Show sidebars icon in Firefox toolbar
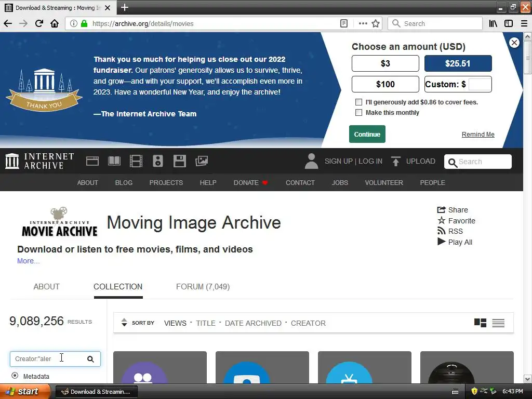 tap(509, 23)
